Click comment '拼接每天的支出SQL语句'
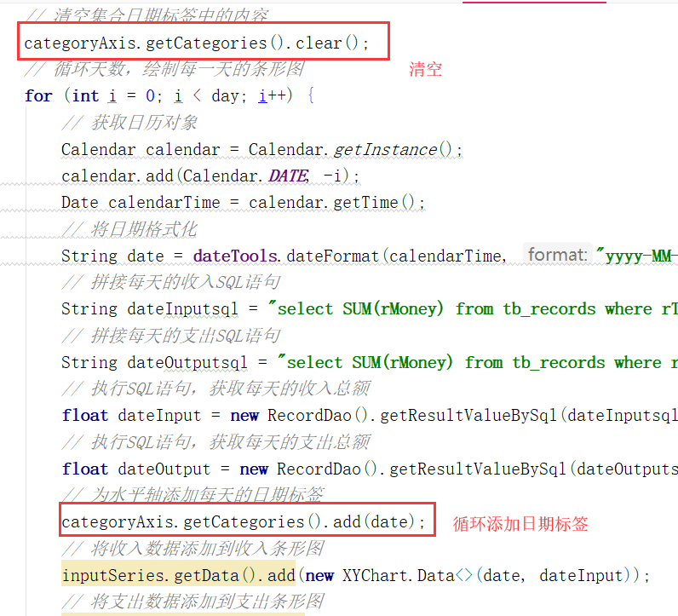This screenshot has width=678, height=616. coord(171,336)
